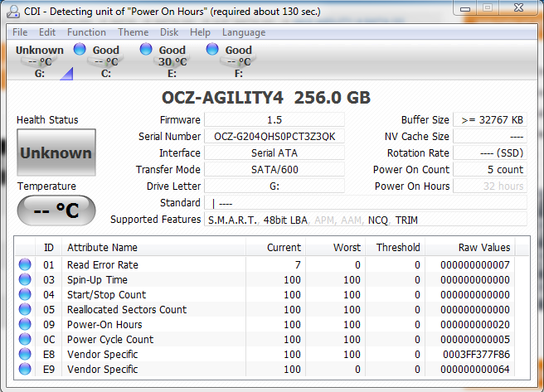Click the status icon of Read Error Rate
This screenshot has width=544, height=392.
[25, 265]
